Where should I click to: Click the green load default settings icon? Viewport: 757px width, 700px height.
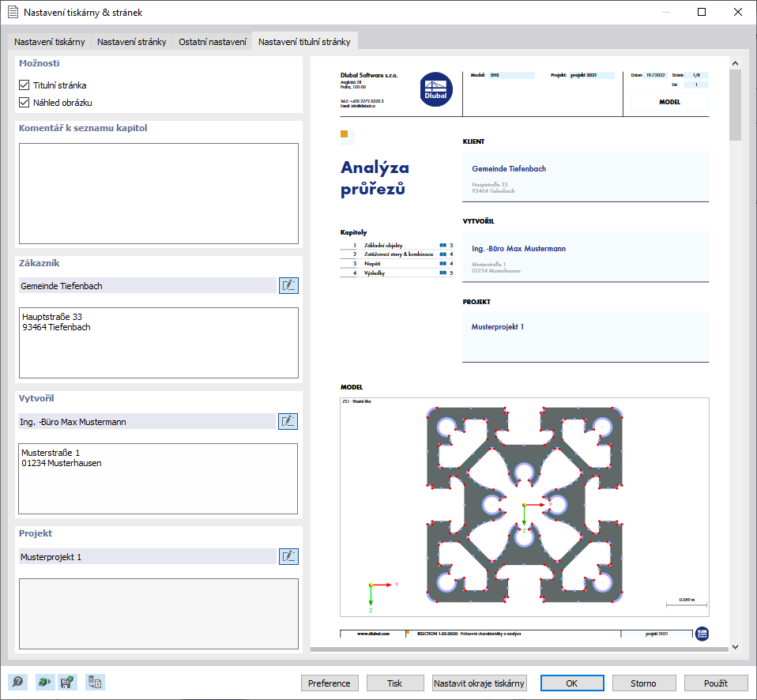pos(45,682)
